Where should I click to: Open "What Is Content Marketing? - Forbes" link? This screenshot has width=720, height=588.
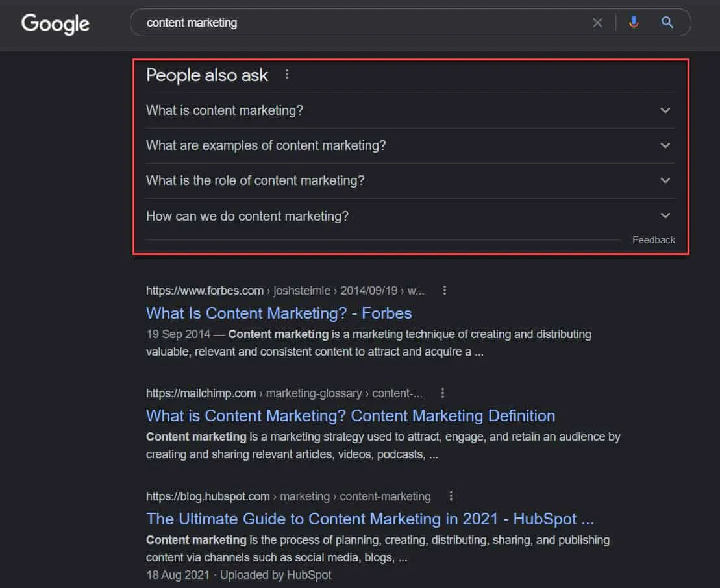(x=279, y=313)
